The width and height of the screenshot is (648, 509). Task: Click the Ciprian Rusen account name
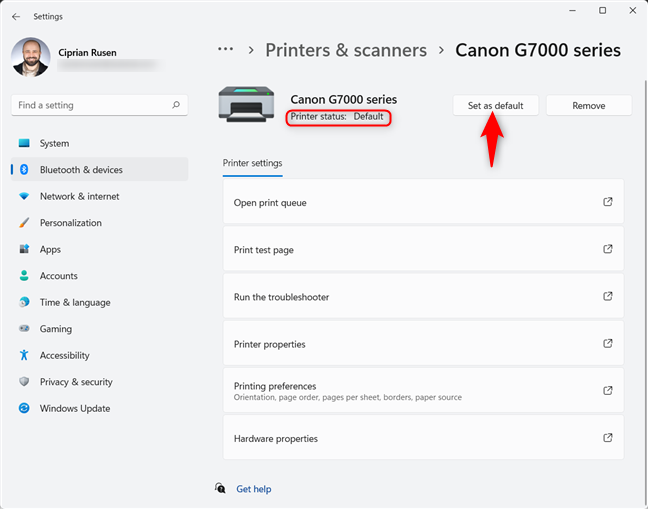[x=87, y=52]
